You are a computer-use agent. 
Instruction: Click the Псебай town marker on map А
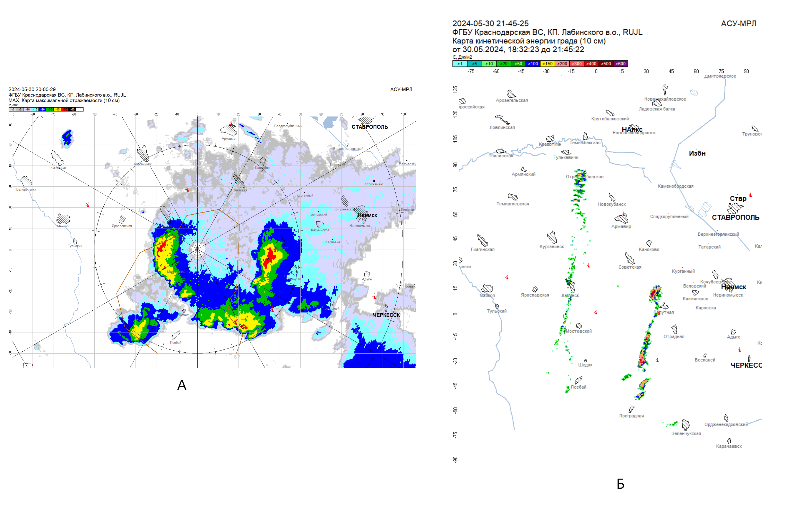coord(176,335)
